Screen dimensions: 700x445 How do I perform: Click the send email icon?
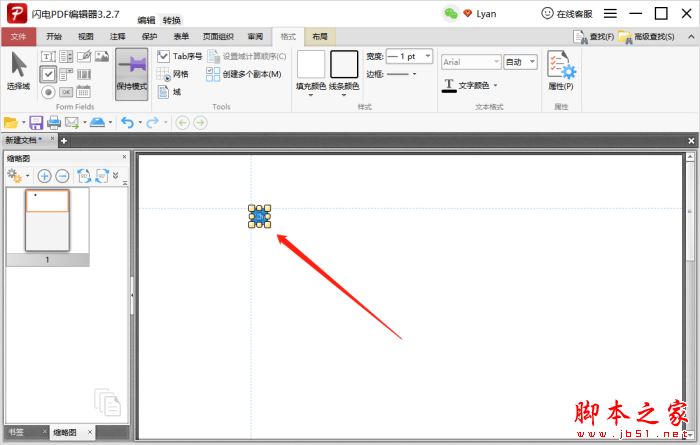(72, 122)
